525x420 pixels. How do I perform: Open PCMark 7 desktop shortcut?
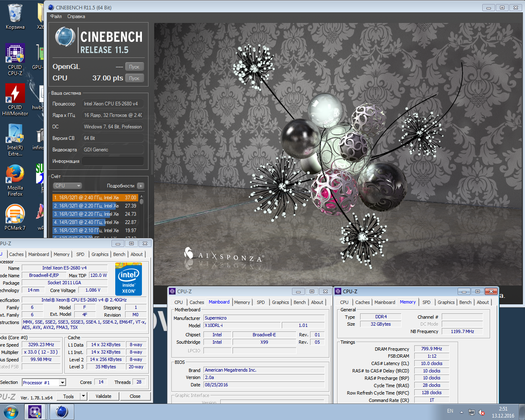click(15, 217)
